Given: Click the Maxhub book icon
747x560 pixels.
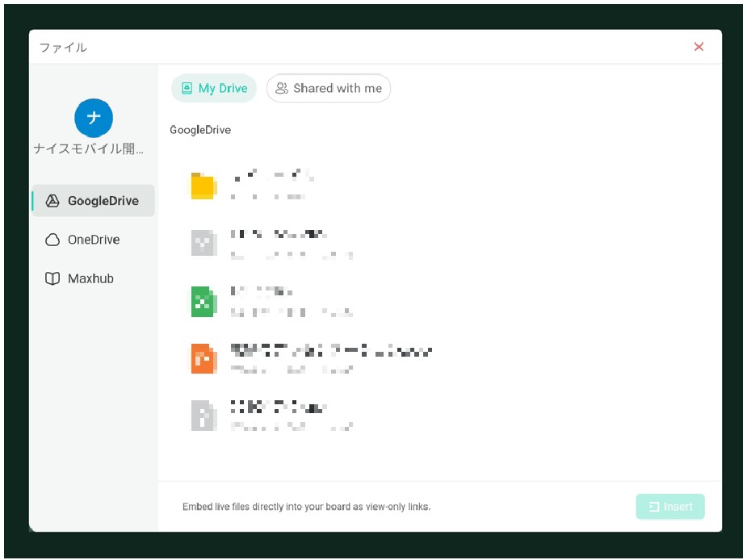Looking at the screenshot, I should pos(52,278).
